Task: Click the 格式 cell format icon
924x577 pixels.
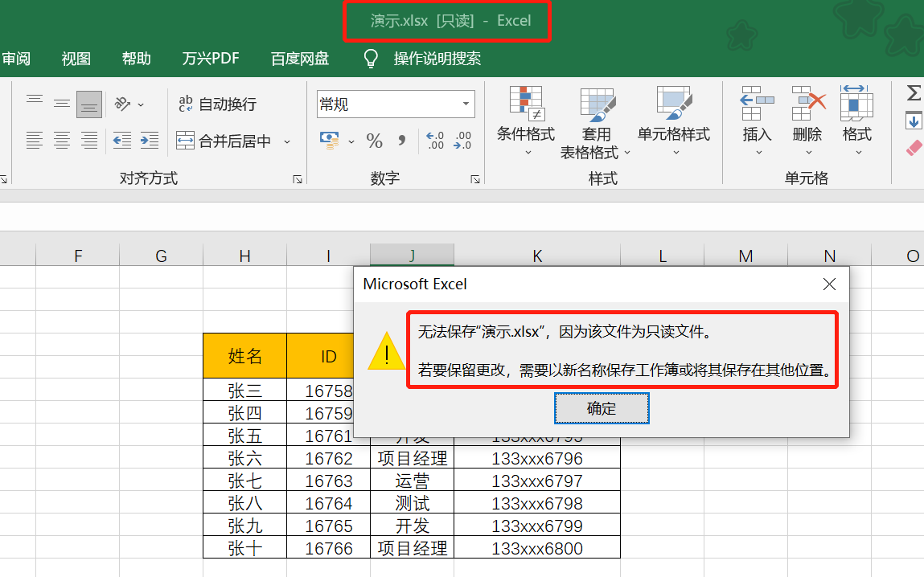Action: [x=856, y=104]
